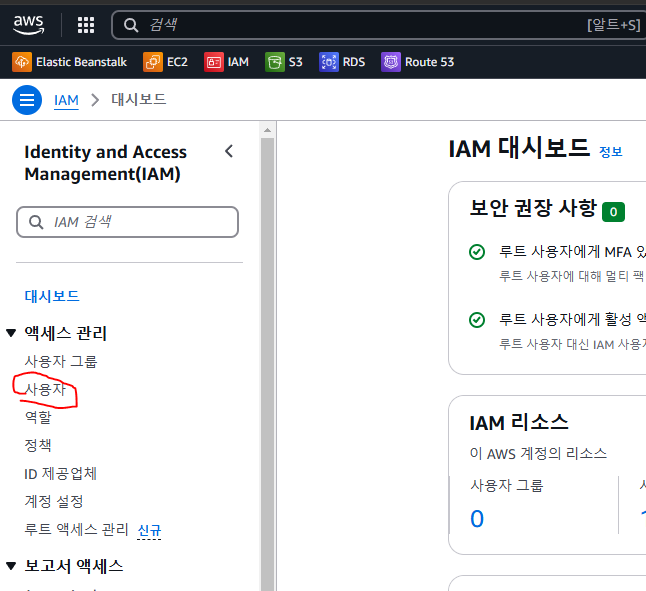Click the green check beside 활성 액세스 item
This screenshot has width=646, height=591.
(477, 320)
